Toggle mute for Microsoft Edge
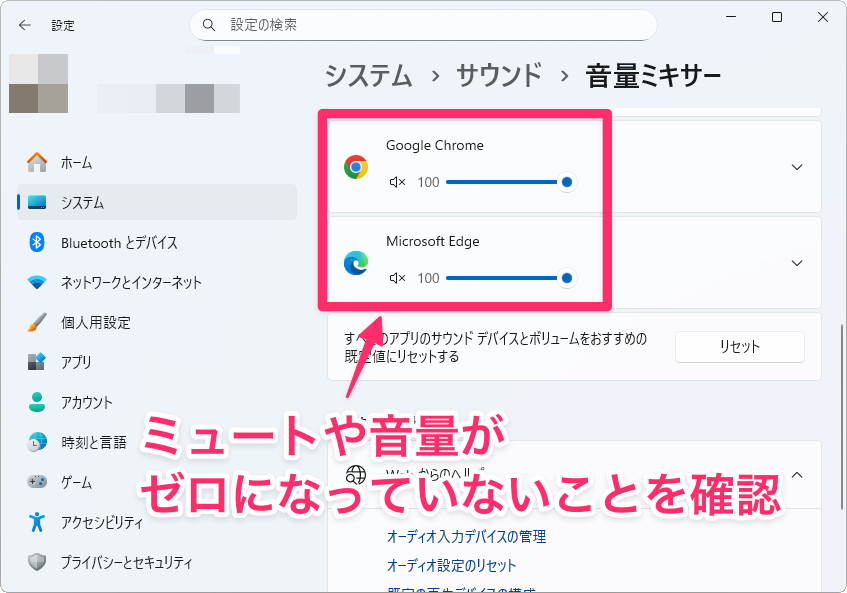Viewport: 847px width, 593px height. (x=398, y=278)
